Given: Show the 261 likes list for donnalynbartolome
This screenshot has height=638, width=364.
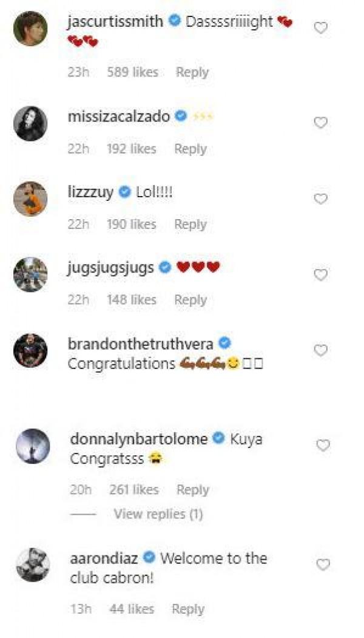Looking at the screenshot, I should (x=134, y=490).
